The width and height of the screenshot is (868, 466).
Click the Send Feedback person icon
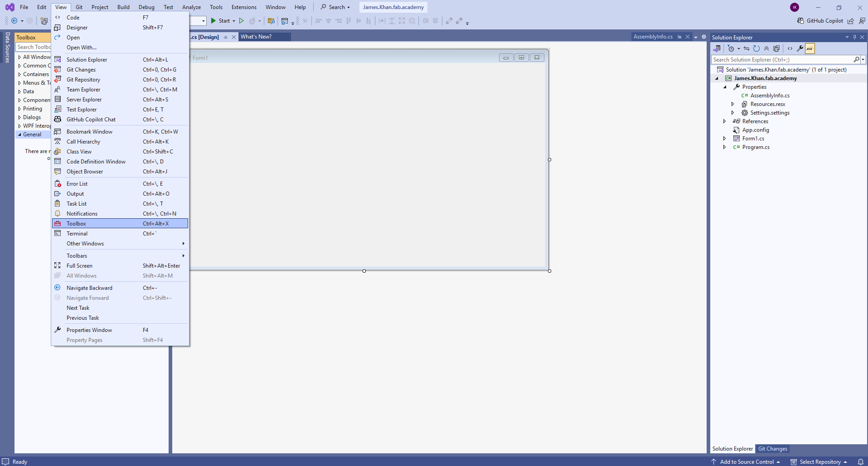(862, 21)
